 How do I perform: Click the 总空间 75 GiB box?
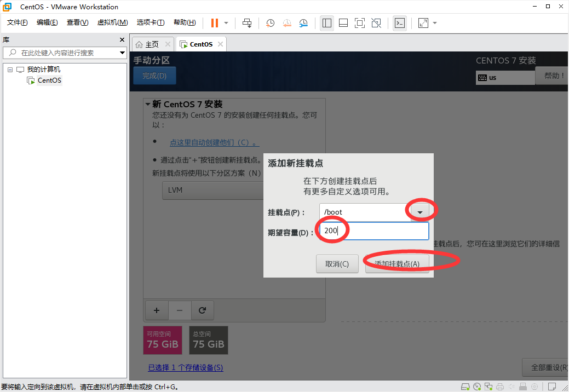pyautogui.click(x=208, y=340)
